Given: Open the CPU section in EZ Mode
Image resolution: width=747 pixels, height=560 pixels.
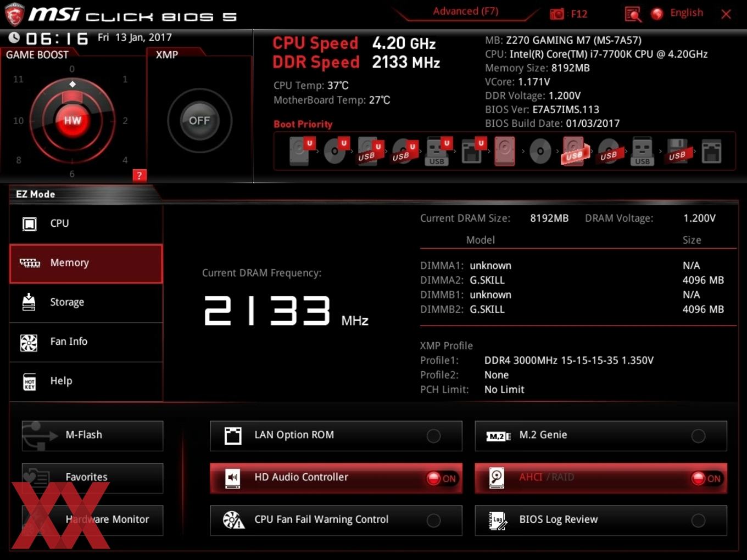Looking at the screenshot, I should pyautogui.click(x=86, y=223).
